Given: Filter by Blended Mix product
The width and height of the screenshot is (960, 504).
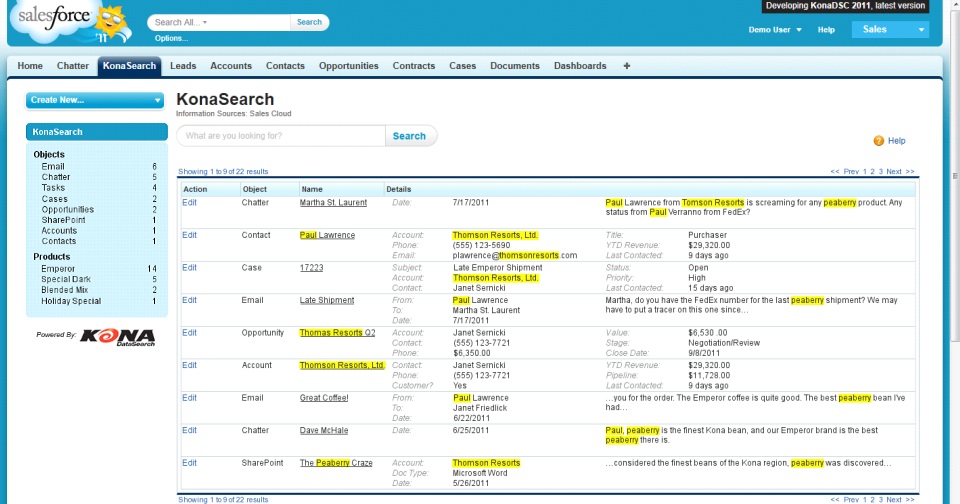Looking at the screenshot, I should pos(65,290).
